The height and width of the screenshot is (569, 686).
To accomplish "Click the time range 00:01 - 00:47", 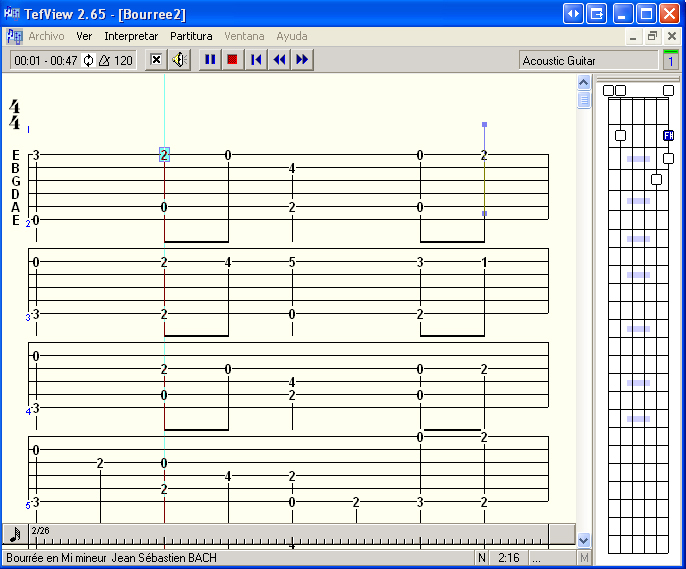I will point(46,60).
